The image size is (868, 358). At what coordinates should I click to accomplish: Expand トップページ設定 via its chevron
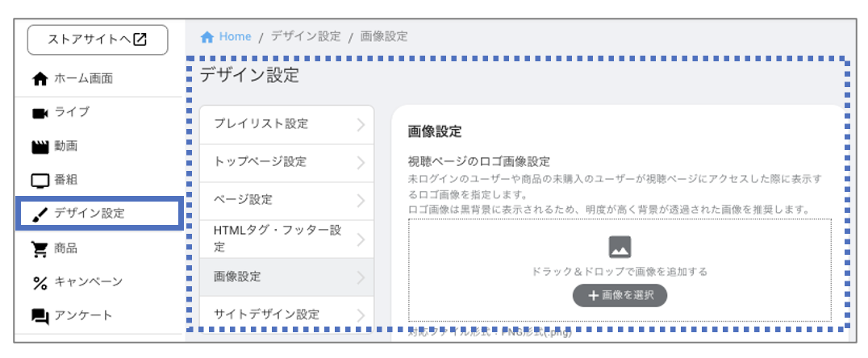tap(361, 163)
